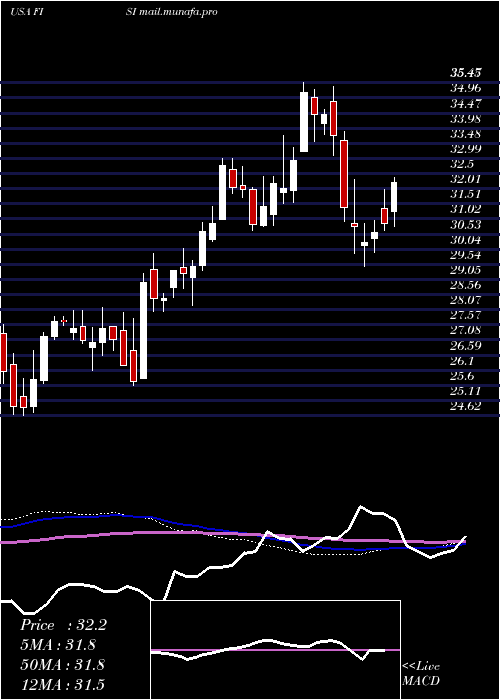Click the 24.62 price axis label
Screen dimensions: 500x700
click(466, 406)
